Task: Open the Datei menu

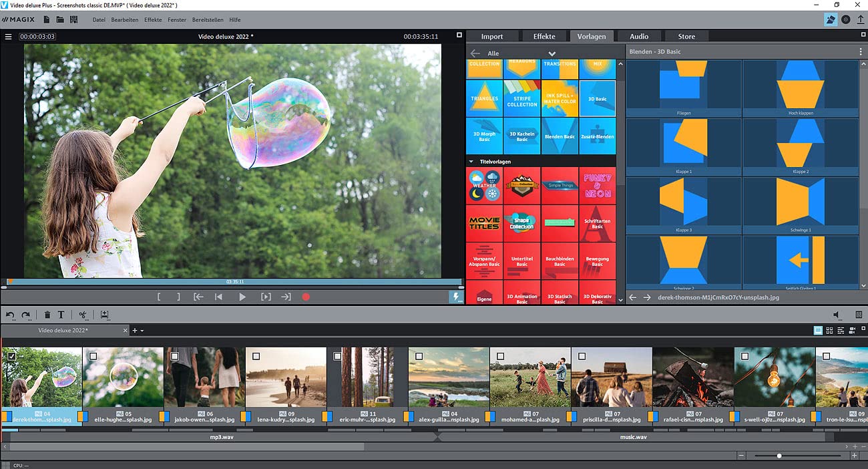Action: (99, 19)
